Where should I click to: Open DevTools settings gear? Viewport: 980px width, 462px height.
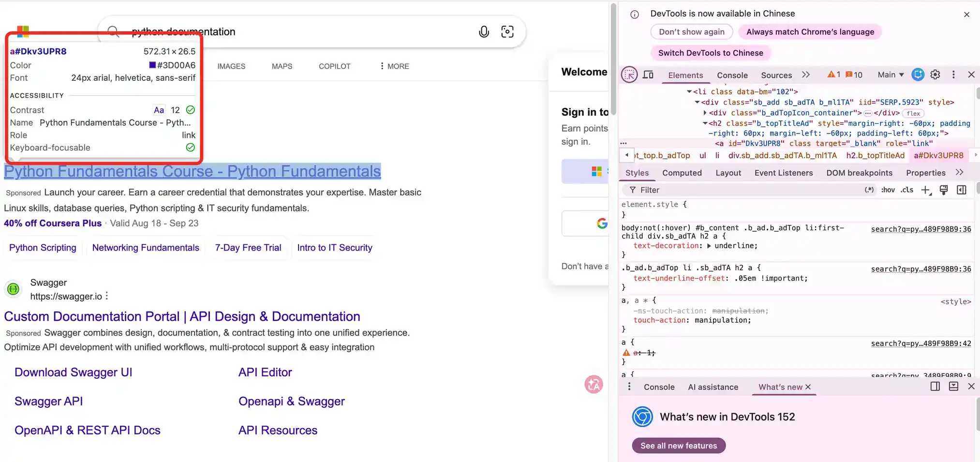[935, 75]
